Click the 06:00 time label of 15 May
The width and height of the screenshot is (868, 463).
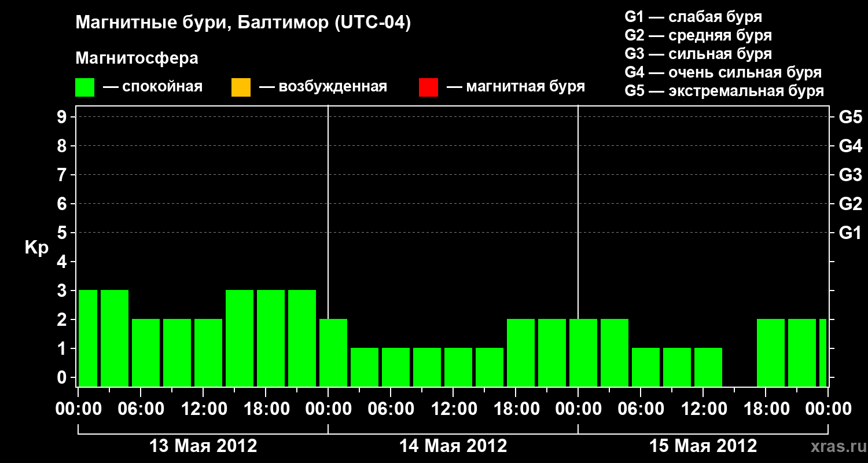(x=641, y=409)
